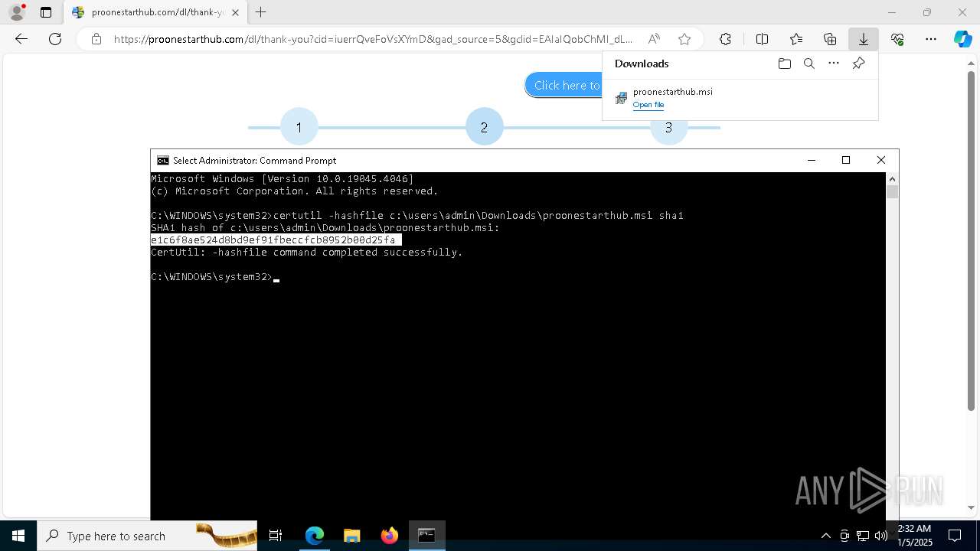This screenshot has width=980, height=551.
Task: Select step 2 circle on the page
Action: coord(484,127)
